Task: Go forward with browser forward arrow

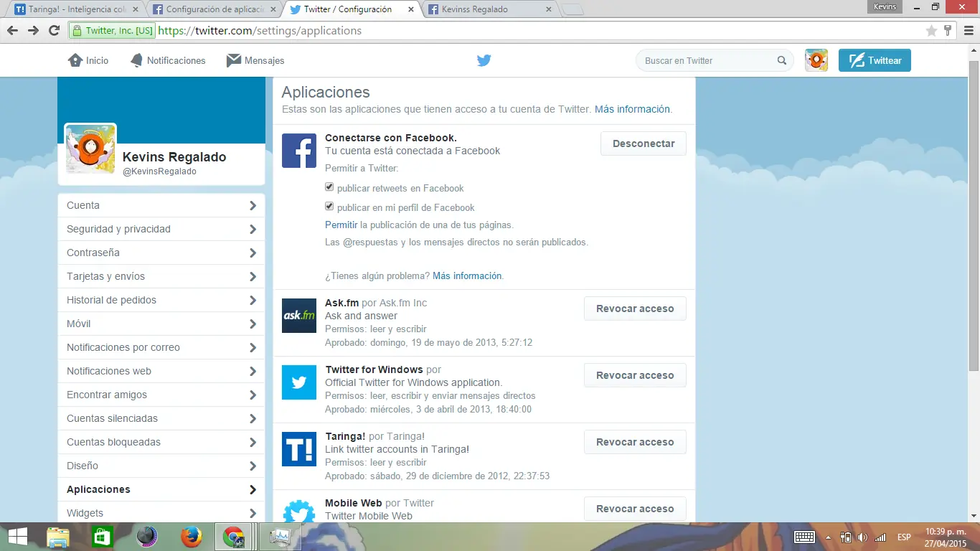Action: pos(33,30)
